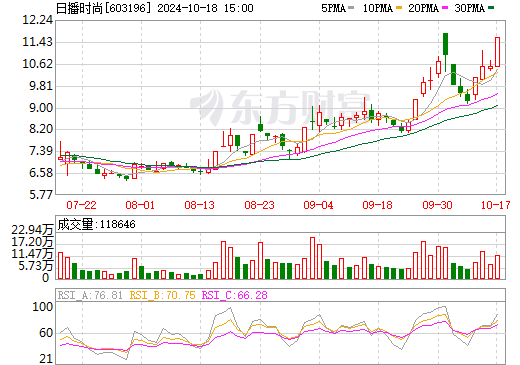Click the 9.81 price axis label

[x=41, y=86]
